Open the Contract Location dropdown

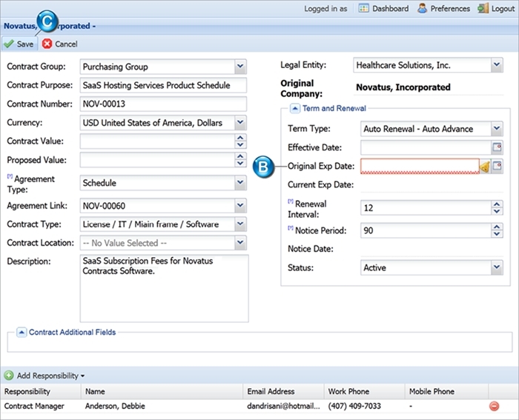[240, 243]
